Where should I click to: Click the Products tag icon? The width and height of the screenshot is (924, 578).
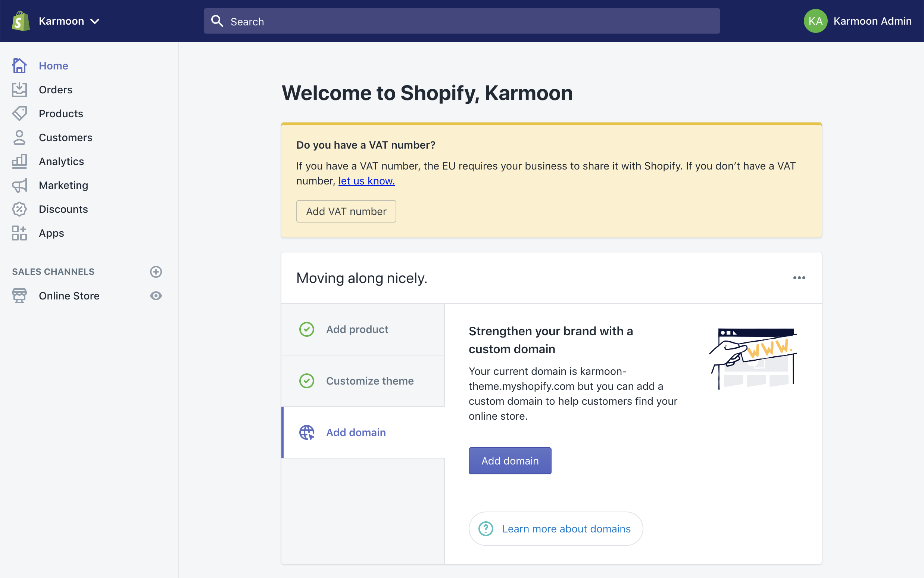coord(19,114)
